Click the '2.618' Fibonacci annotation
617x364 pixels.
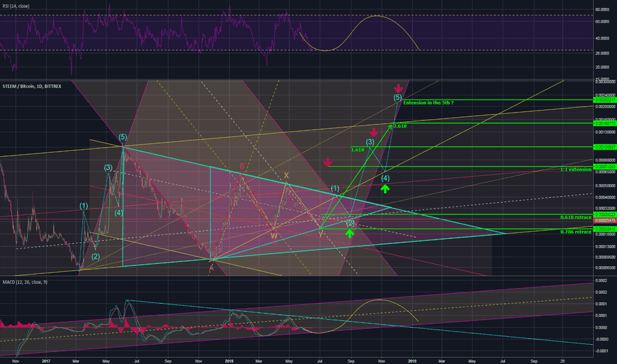click(x=400, y=126)
